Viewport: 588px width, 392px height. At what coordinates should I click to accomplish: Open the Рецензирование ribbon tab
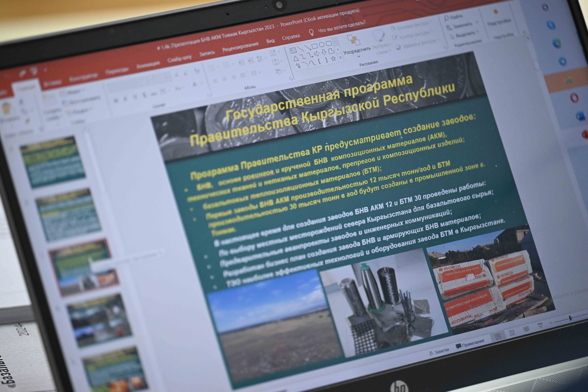(x=240, y=47)
